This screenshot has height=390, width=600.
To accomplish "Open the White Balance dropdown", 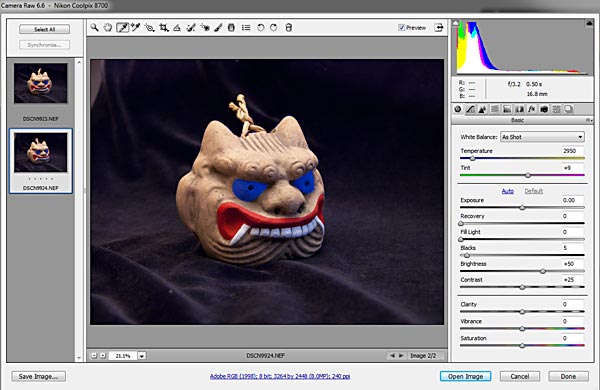I will 542,137.
